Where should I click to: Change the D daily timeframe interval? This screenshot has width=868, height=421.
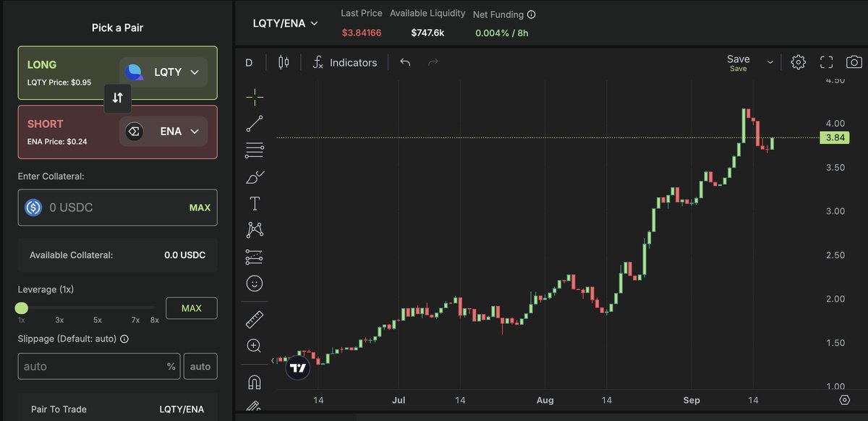[249, 63]
